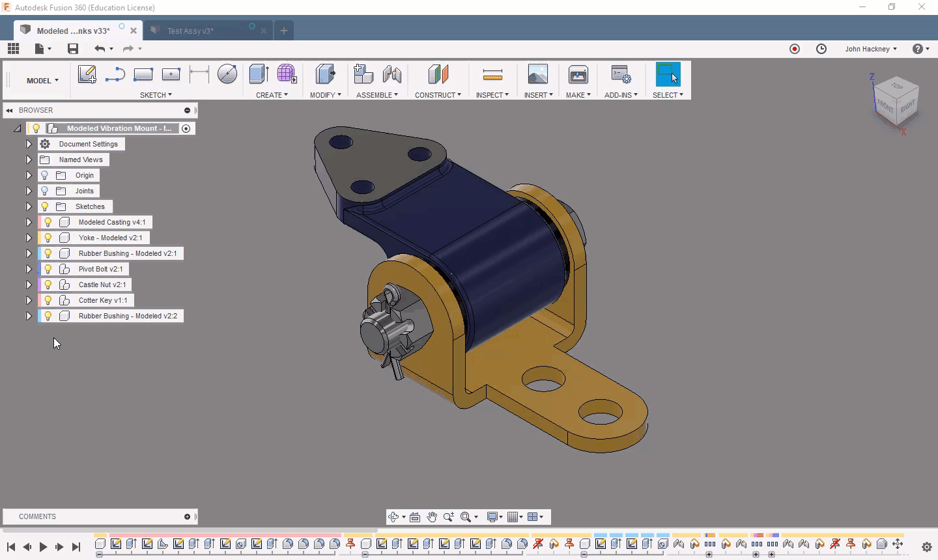
Task: Hide the Pivot Bolt v2:1 component
Action: click(48, 269)
